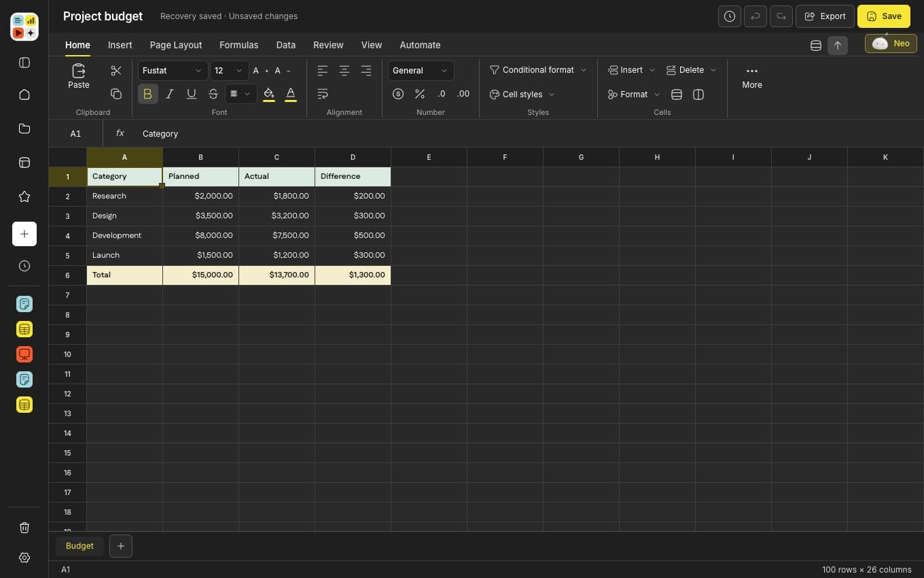Click the Undo arrow button
The image size is (924, 578).
pos(756,16)
